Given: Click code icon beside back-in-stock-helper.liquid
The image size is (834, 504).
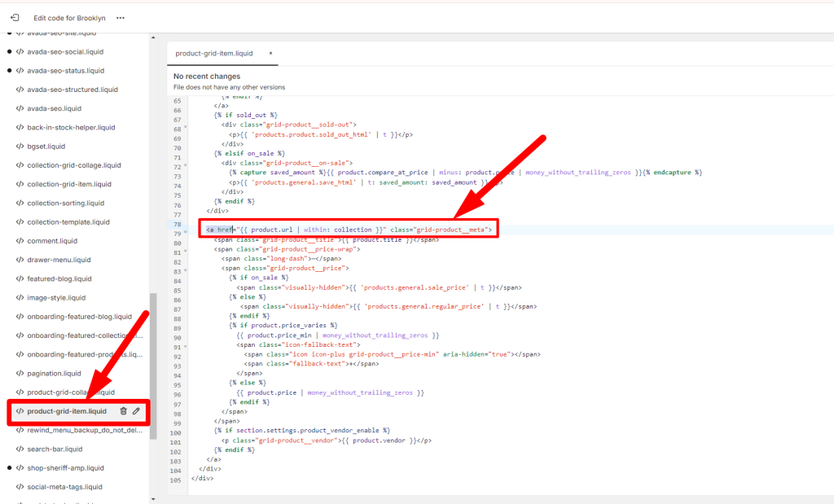Looking at the screenshot, I should [x=20, y=127].
